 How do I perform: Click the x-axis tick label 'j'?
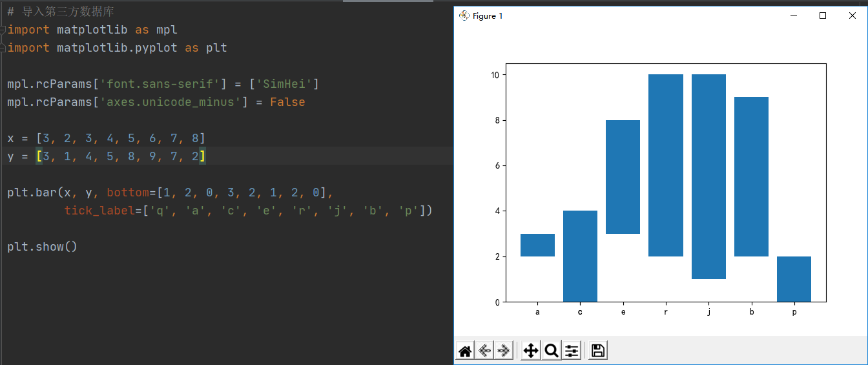point(708,312)
